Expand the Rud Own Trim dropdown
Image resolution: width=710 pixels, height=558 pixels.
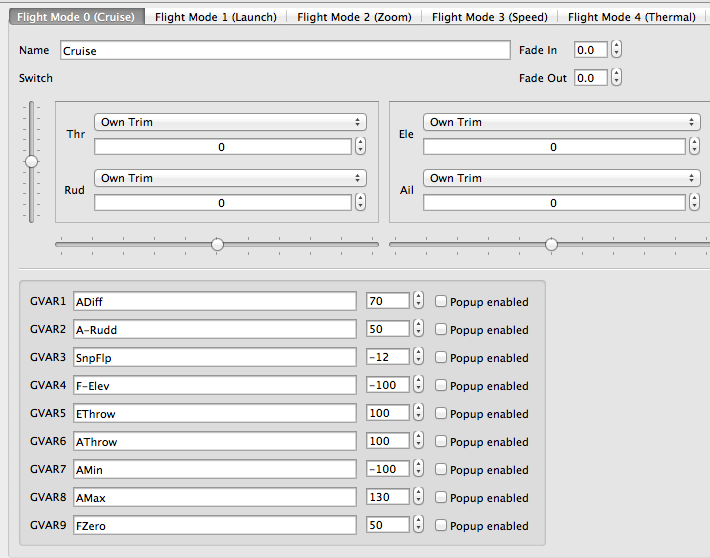(230, 178)
